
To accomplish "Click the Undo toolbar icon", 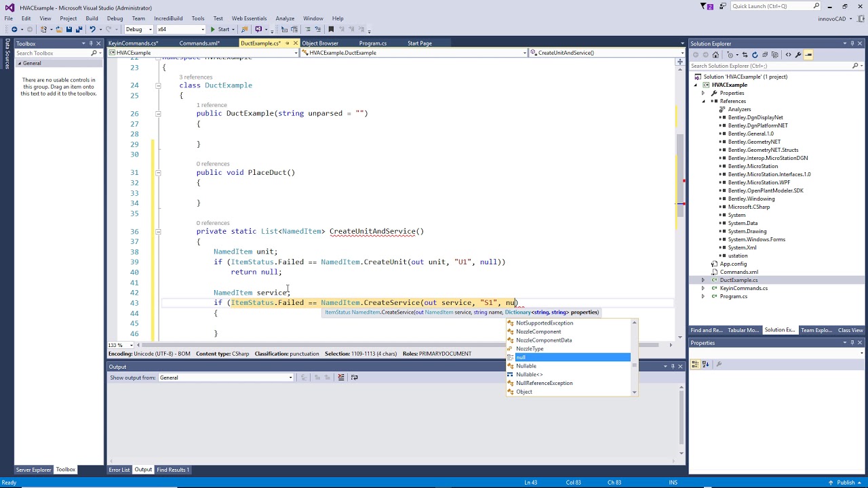I will (92, 29).
